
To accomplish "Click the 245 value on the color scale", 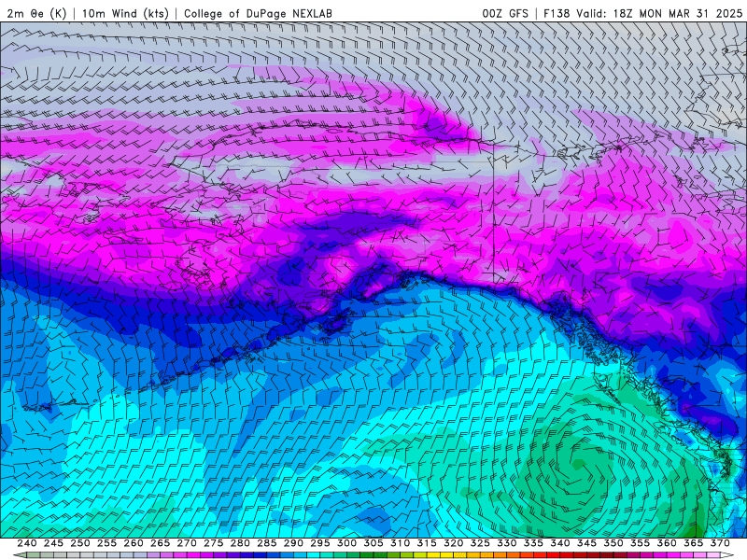I will click(x=53, y=543).
